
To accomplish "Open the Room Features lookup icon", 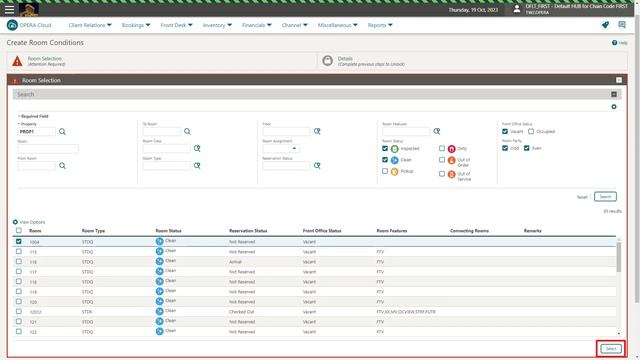I will pyautogui.click(x=437, y=131).
